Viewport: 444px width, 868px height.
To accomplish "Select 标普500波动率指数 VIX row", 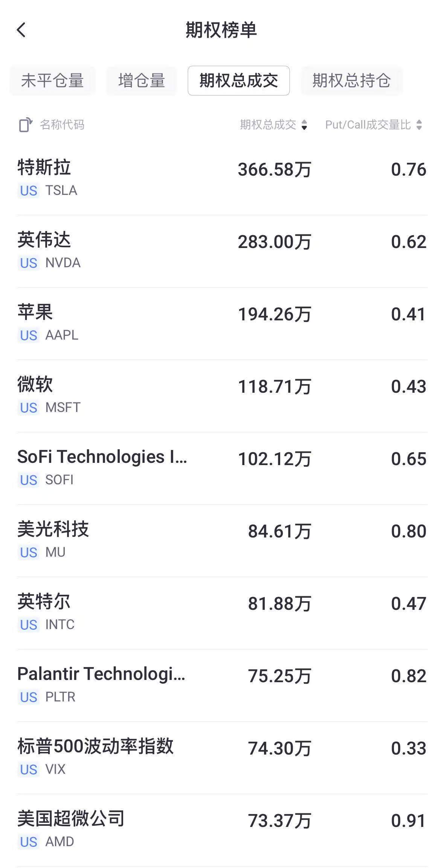I will tap(222, 757).
